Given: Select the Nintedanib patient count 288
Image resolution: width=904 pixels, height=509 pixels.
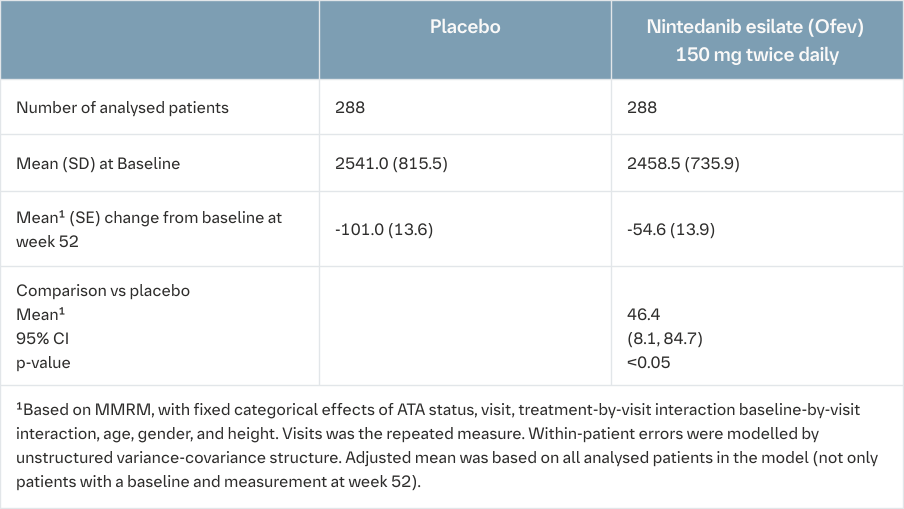Looking at the screenshot, I should (x=643, y=107).
